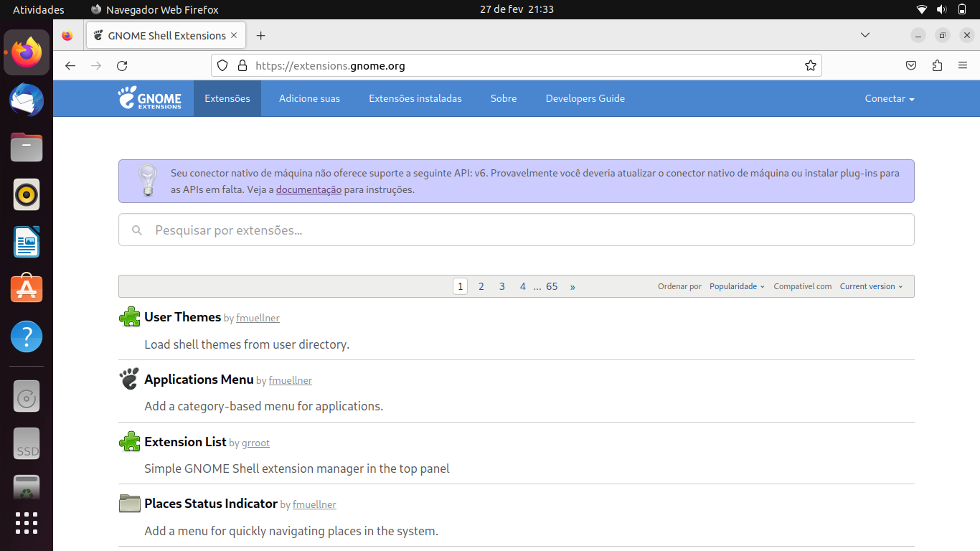Screen dimensions: 980x551
Task: Open the Files manager dock icon
Action: (27, 147)
